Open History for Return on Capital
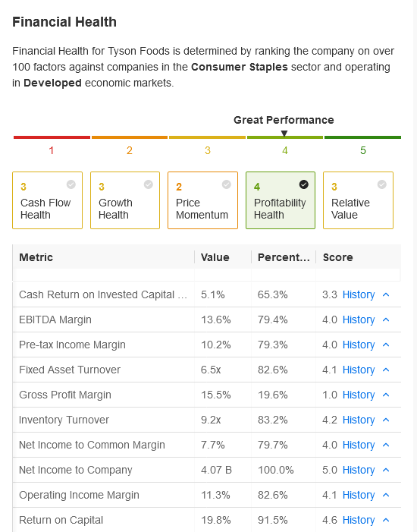Viewport: 417px width, 532px height. coord(359,520)
